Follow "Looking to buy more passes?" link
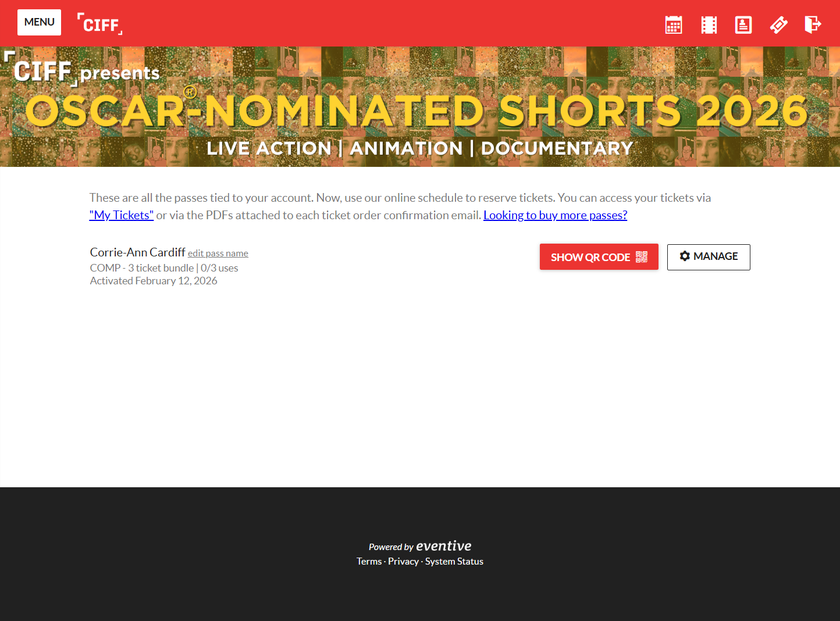The height and width of the screenshot is (621, 840). coord(556,215)
